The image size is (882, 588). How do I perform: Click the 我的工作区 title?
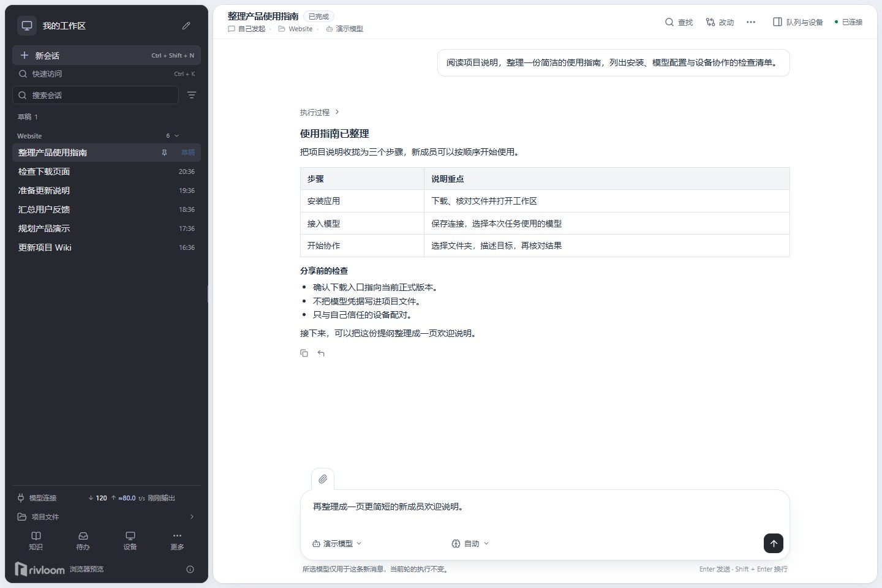click(64, 26)
